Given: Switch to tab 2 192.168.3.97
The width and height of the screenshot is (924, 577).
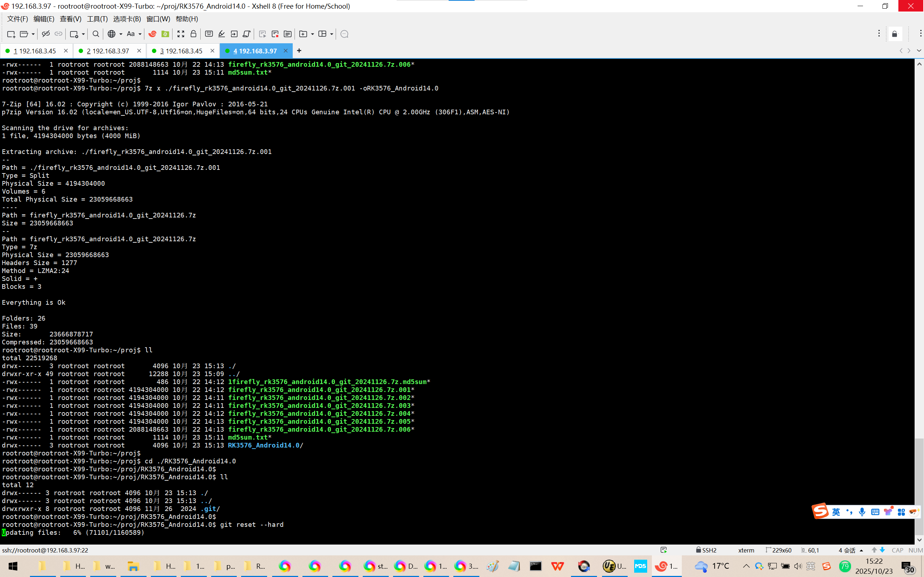Looking at the screenshot, I should (x=108, y=51).
